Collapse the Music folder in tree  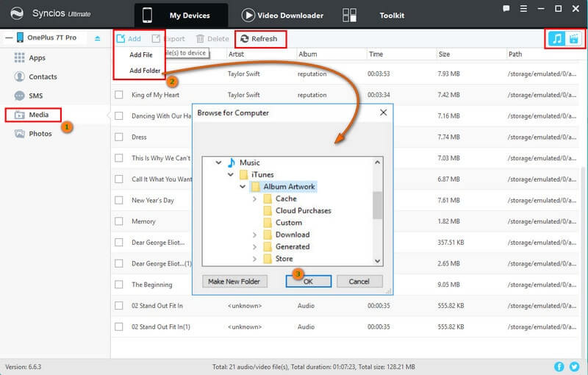[218, 162]
